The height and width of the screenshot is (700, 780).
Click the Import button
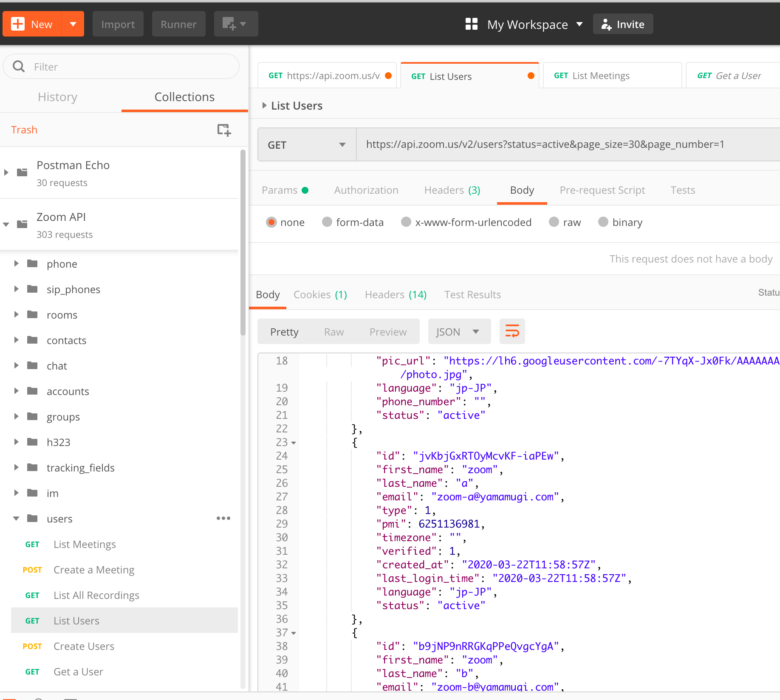(118, 24)
